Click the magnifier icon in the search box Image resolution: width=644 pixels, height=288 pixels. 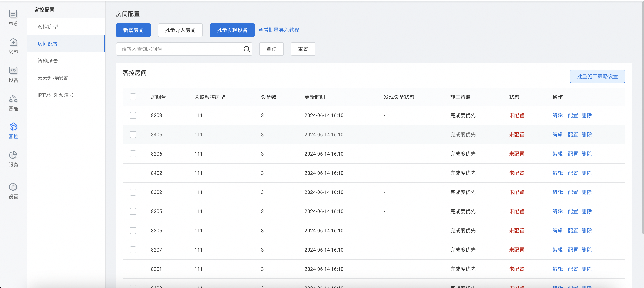click(x=247, y=49)
